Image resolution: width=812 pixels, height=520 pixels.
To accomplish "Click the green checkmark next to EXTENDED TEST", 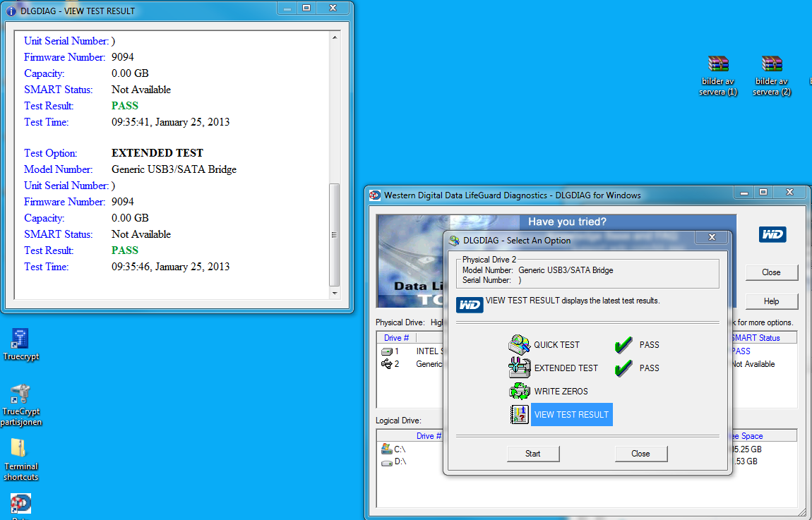I will click(623, 368).
